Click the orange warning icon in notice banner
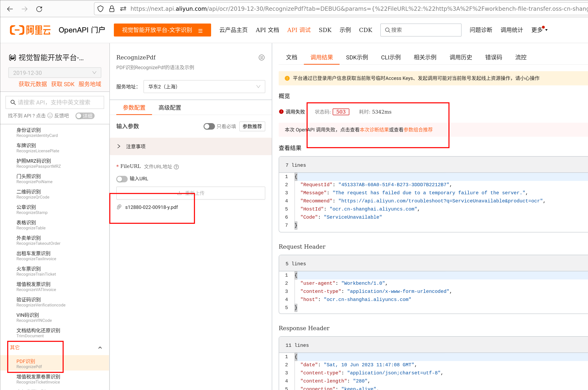Screen dimensions: 588x390 point(287,78)
